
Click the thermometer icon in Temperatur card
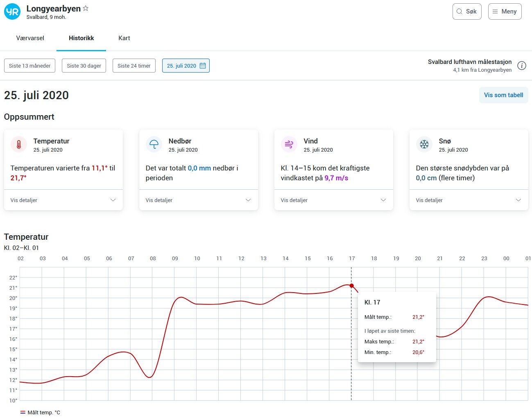(x=19, y=145)
